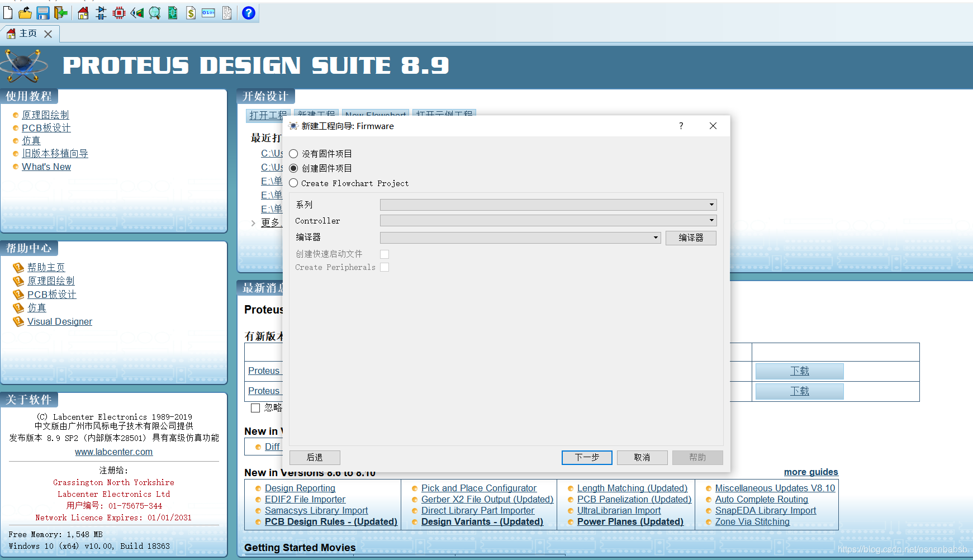Open What's New link
Image resolution: width=973 pixels, height=560 pixels.
pos(46,167)
